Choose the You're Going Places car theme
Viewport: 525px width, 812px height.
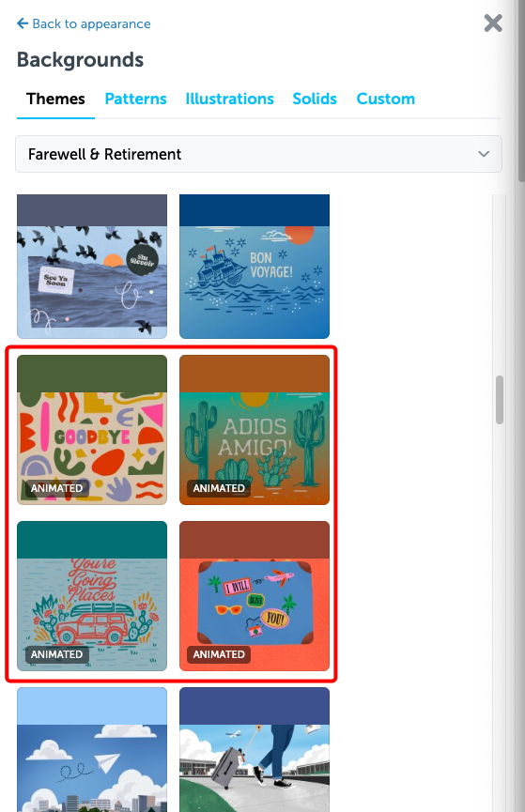[92, 596]
